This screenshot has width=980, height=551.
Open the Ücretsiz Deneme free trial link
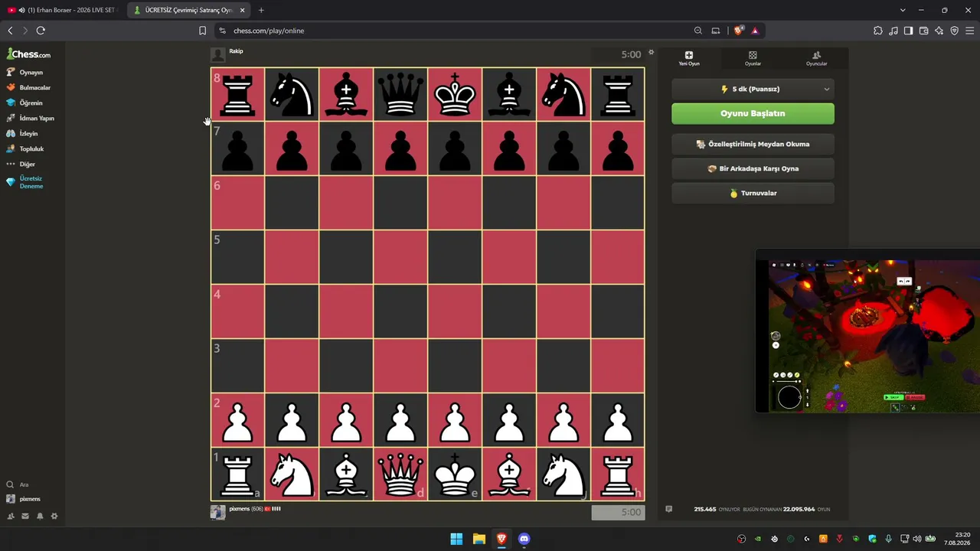tap(25, 182)
